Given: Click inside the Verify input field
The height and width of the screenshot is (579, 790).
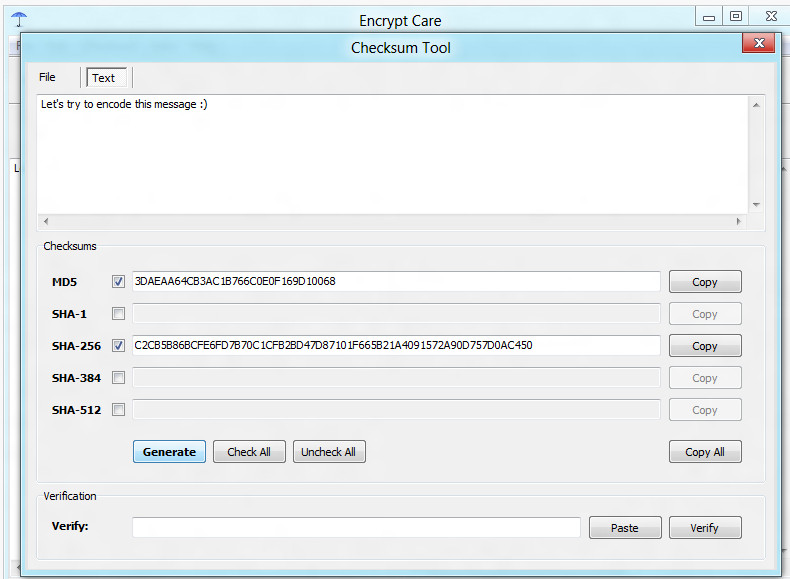Looking at the screenshot, I should (356, 527).
